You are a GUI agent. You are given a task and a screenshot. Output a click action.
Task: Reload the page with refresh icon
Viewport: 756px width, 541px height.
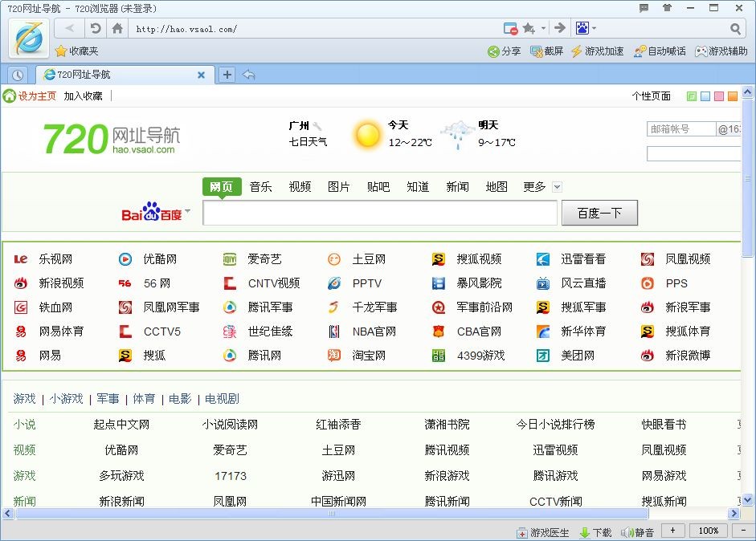96,28
